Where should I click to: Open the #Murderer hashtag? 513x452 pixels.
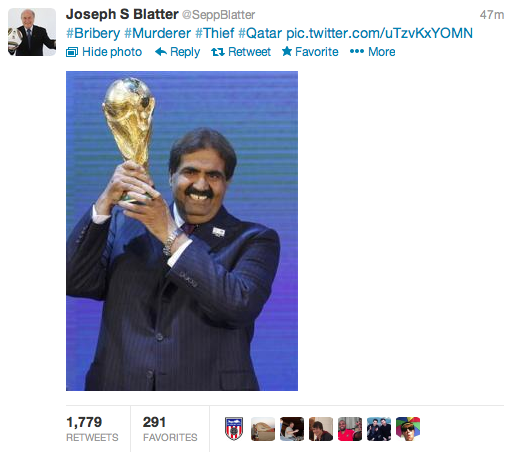pos(157,33)
